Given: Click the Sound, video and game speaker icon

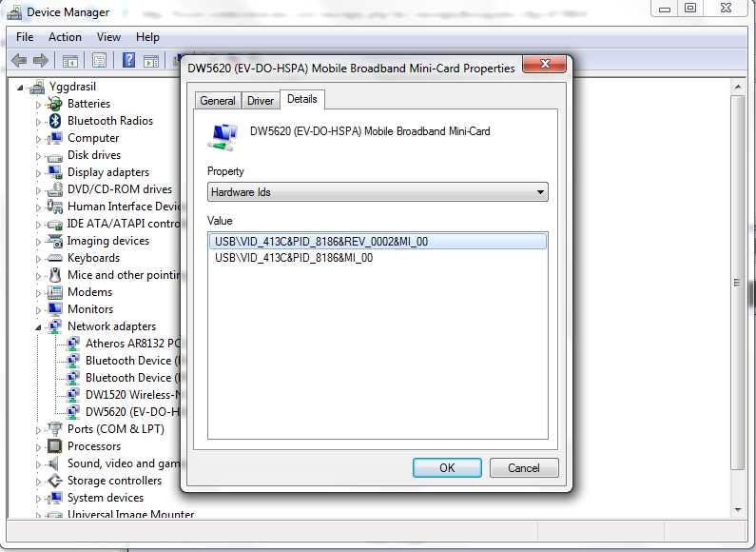Looking at the screenshot, I should click(x=53, y=463).
